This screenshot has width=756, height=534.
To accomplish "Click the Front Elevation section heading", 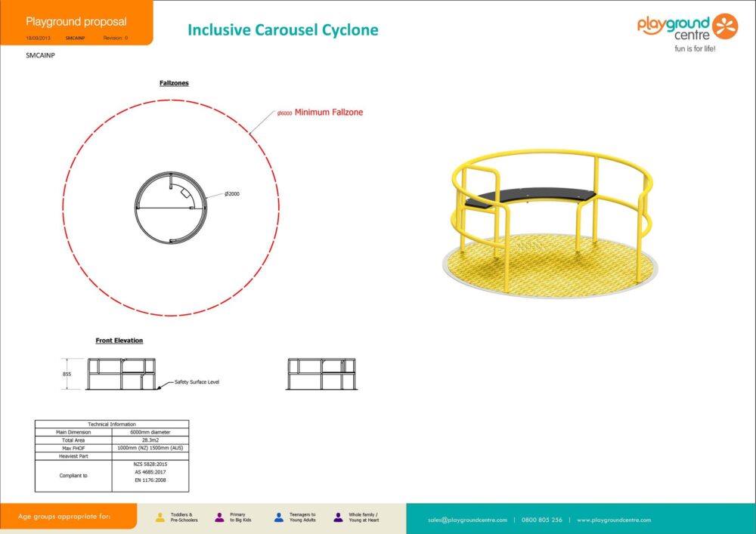I will (x=119, y=341).
